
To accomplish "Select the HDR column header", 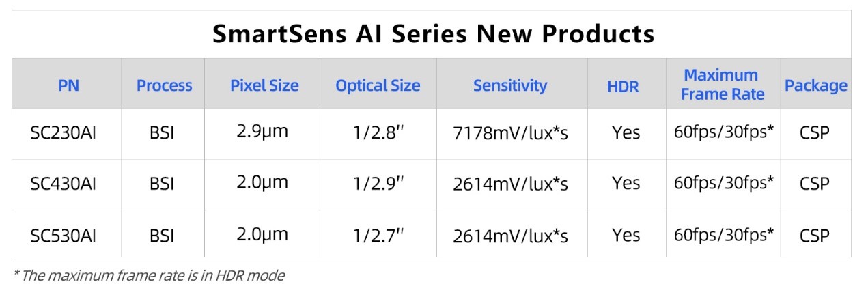I will [x=623, y=86].
